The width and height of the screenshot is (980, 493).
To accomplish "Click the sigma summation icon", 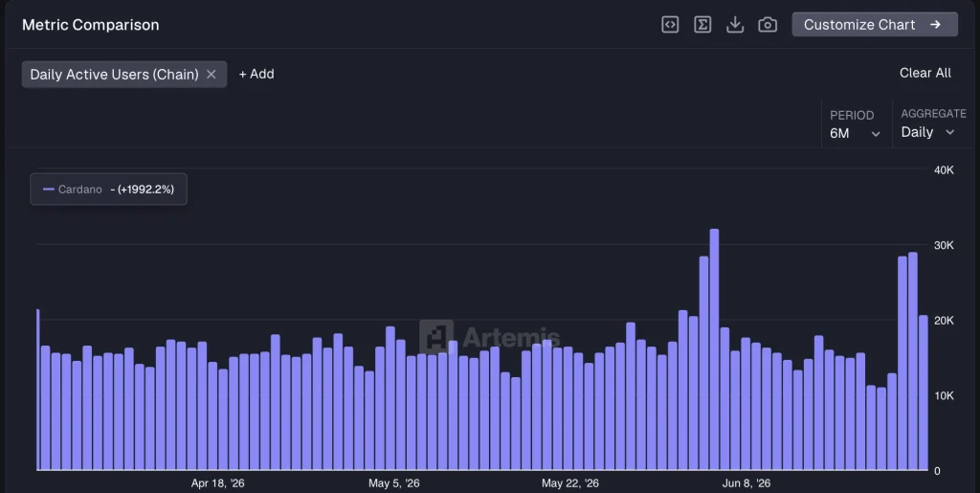I will (702, 24).
